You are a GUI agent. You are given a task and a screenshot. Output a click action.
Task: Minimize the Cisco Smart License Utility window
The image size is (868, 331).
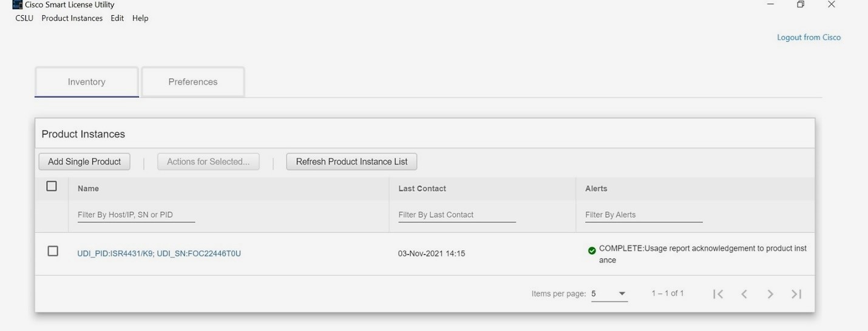[x=771, y=5]
